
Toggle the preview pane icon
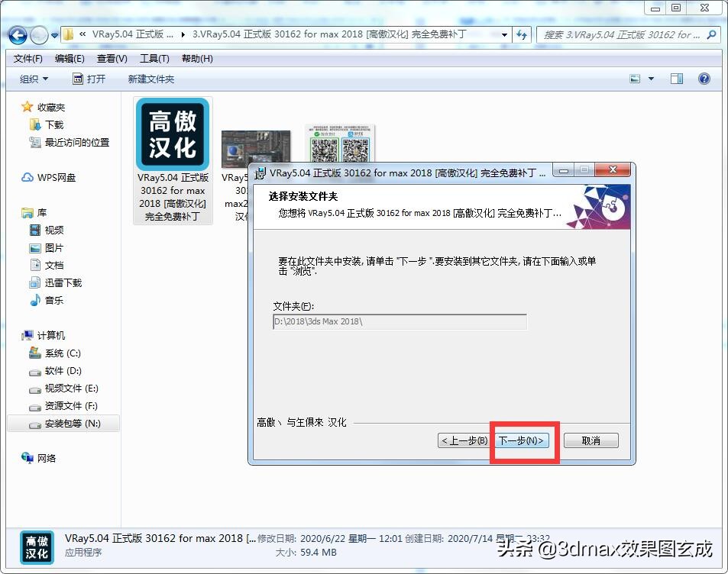pos(677,79)
